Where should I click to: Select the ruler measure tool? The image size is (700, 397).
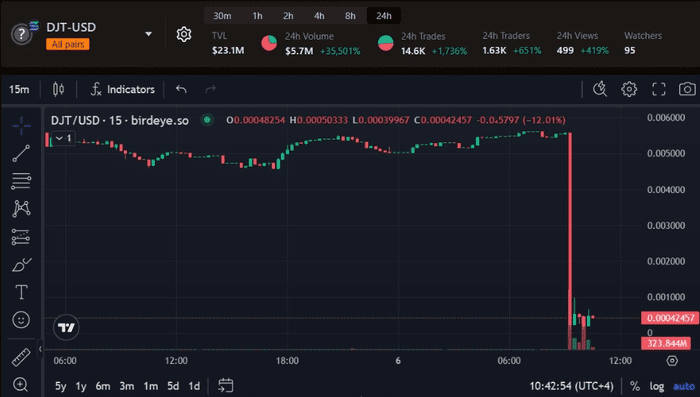[x=21, y=357]
